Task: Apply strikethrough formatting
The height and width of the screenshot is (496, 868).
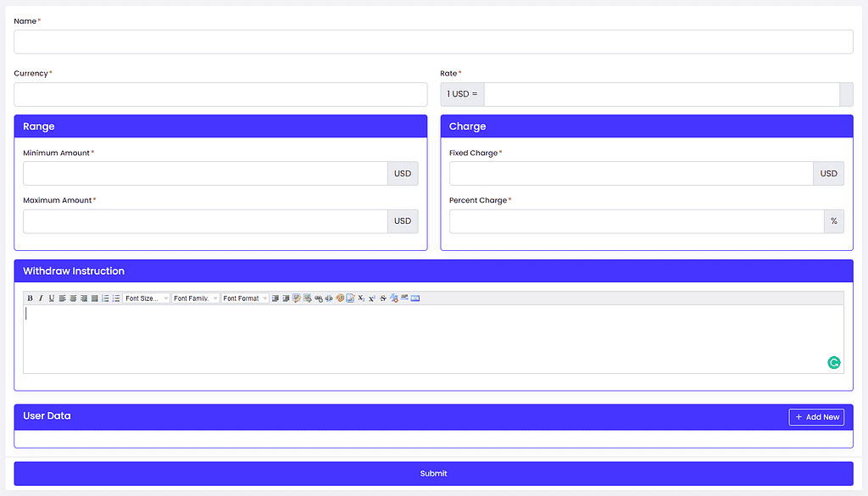Action: (383, 298)
